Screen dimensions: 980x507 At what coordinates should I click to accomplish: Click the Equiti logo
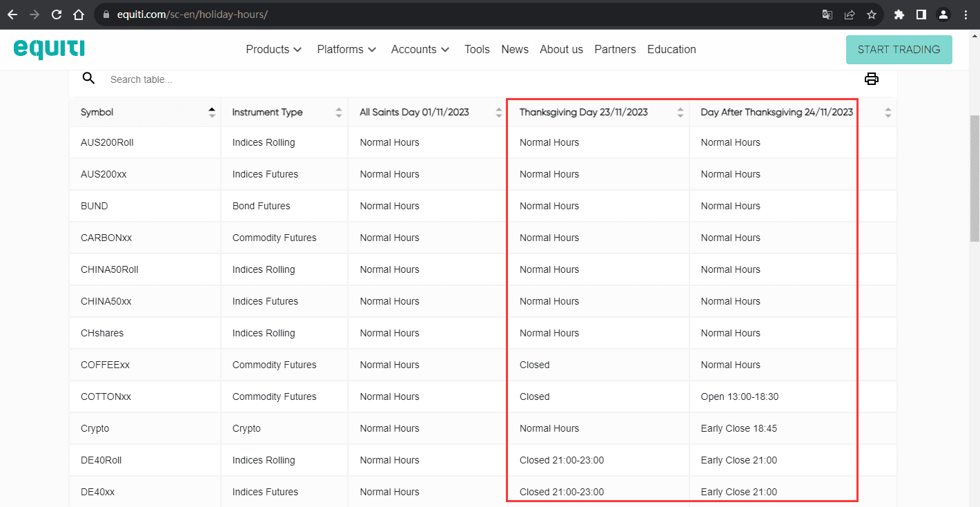tap(49, 48)
